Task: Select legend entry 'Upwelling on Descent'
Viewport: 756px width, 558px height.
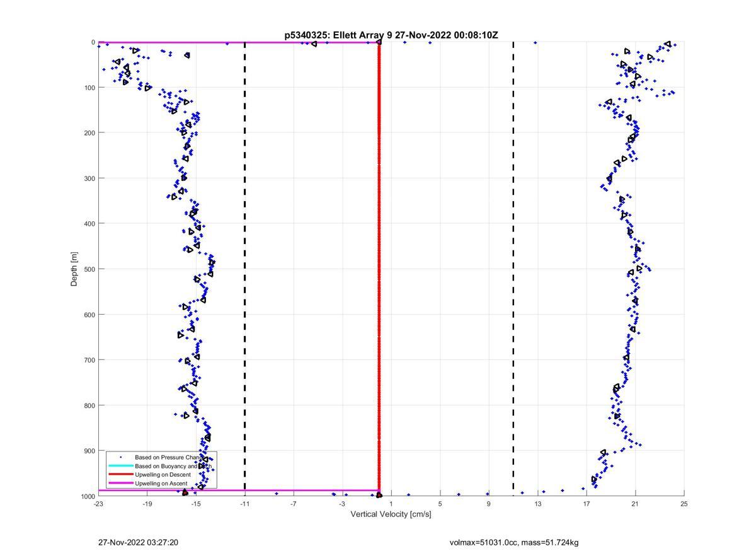Action: [163, 474]
